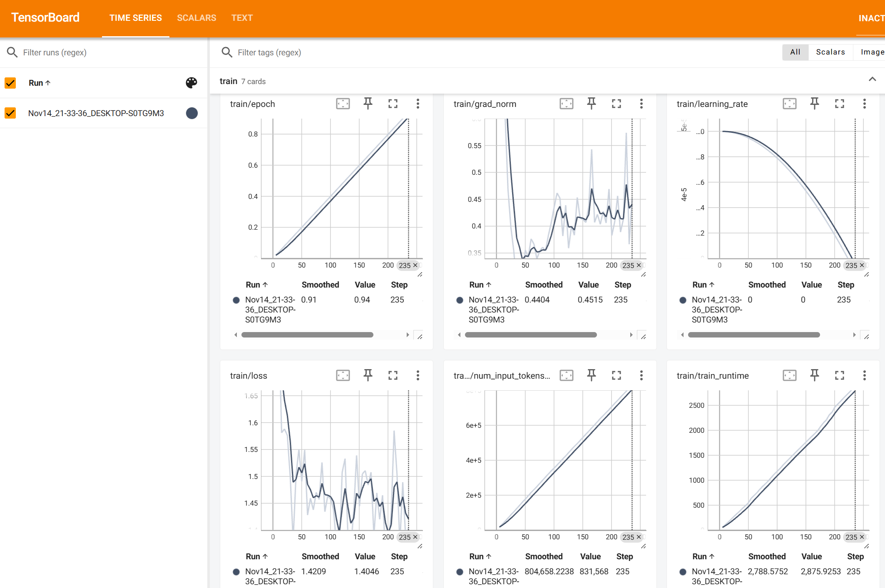This screenshot has height=588, width=885.
Task: Toggle the select all runs checkbox
Action: pos(10,83)
